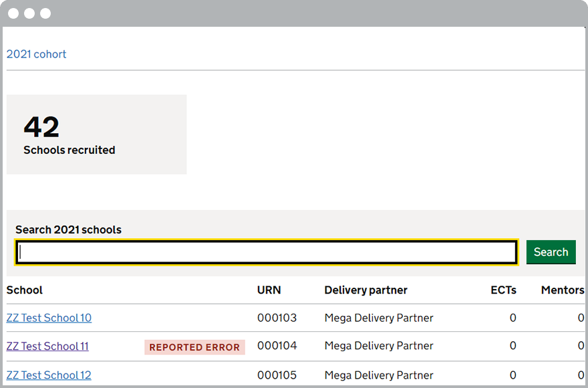Click the Mentors column header
The image size is (588, 388).
coord(563,290)
